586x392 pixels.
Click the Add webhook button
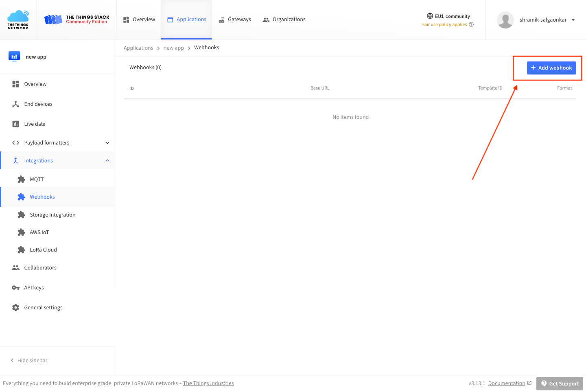pyautogui.click(x=551, y=68)
